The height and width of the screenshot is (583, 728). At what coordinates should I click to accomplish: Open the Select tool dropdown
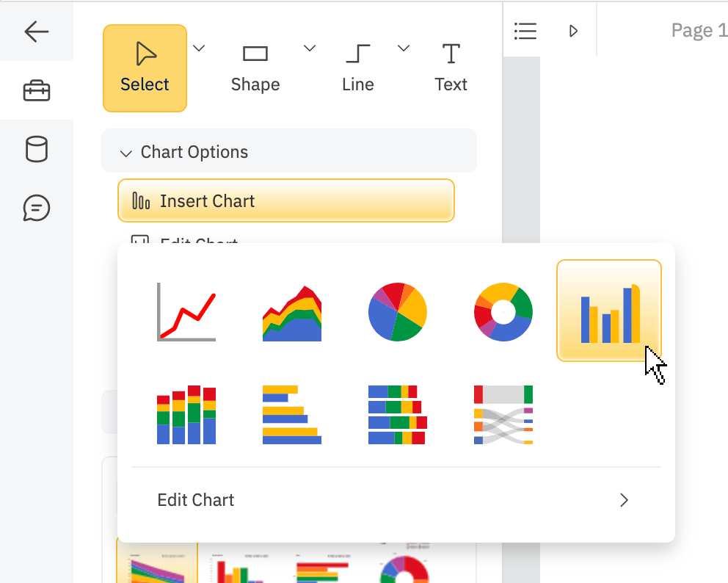click(x=198, y=48)
